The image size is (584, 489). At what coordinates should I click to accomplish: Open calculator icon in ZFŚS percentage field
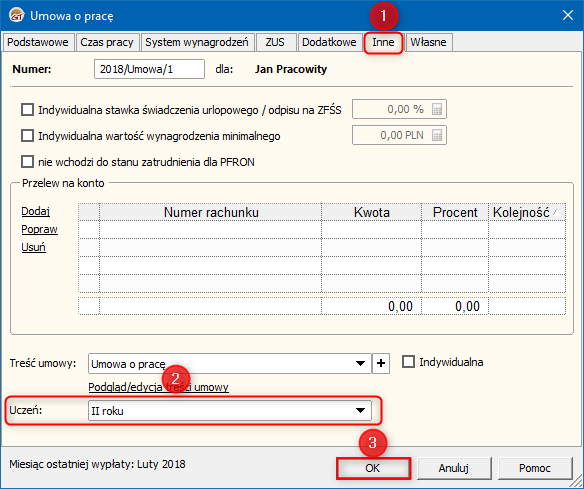437,109
